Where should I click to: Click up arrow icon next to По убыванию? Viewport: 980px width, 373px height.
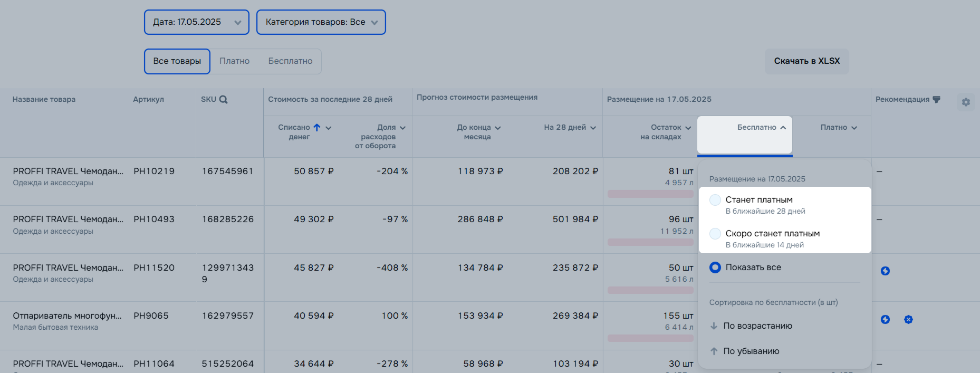pos(714,351)
